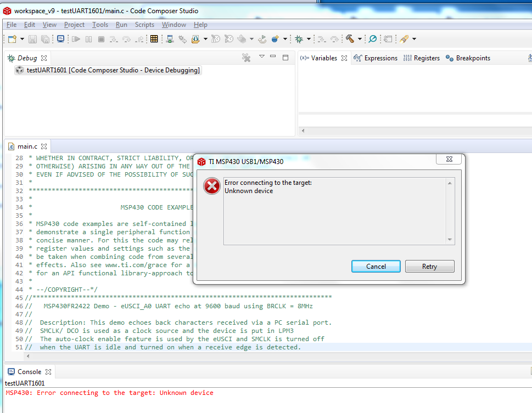
Task: Open the Debug view menu triangle
Action: pyautogui.click(x=261, y=56)
